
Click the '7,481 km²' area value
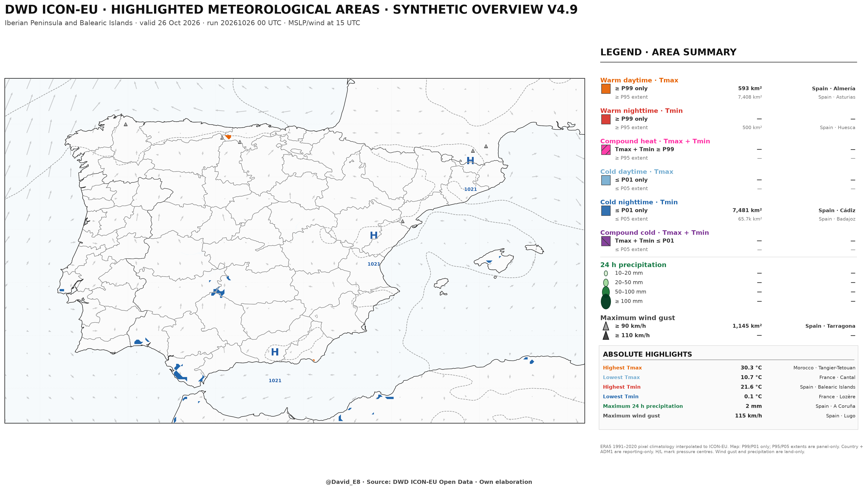click(747, 210)
